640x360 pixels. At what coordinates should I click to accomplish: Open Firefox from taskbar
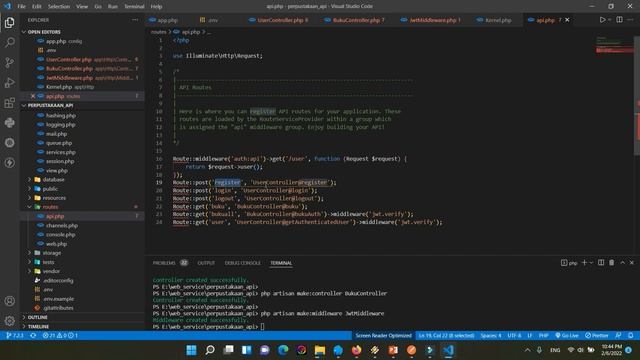[356, 350]
